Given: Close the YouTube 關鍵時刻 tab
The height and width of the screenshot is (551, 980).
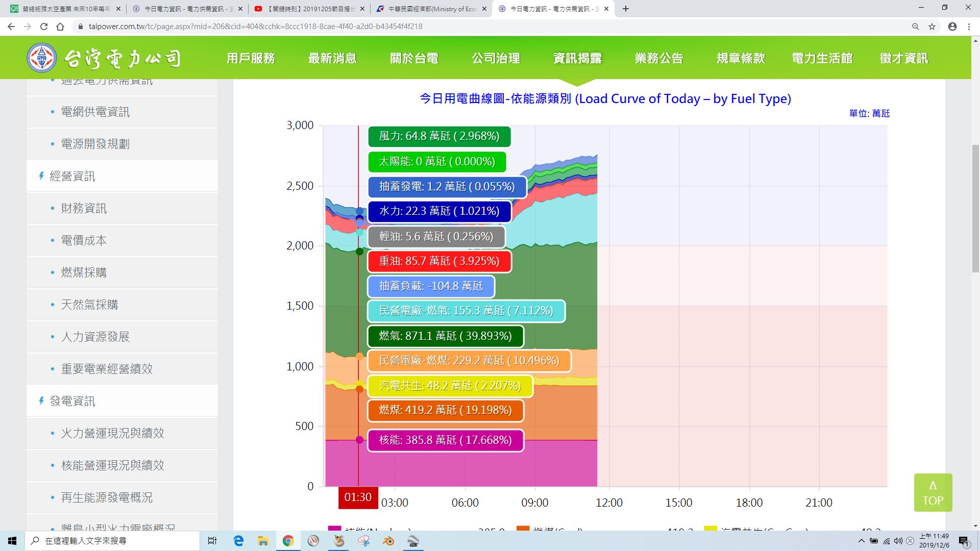Looking at the screenshot, I should tap(362, 9).
